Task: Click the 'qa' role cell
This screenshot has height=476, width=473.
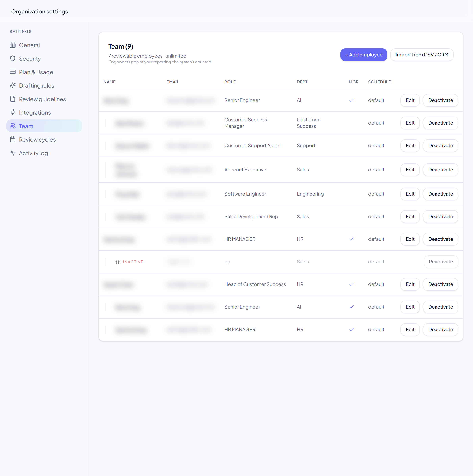Action: [x=227, y=262]
